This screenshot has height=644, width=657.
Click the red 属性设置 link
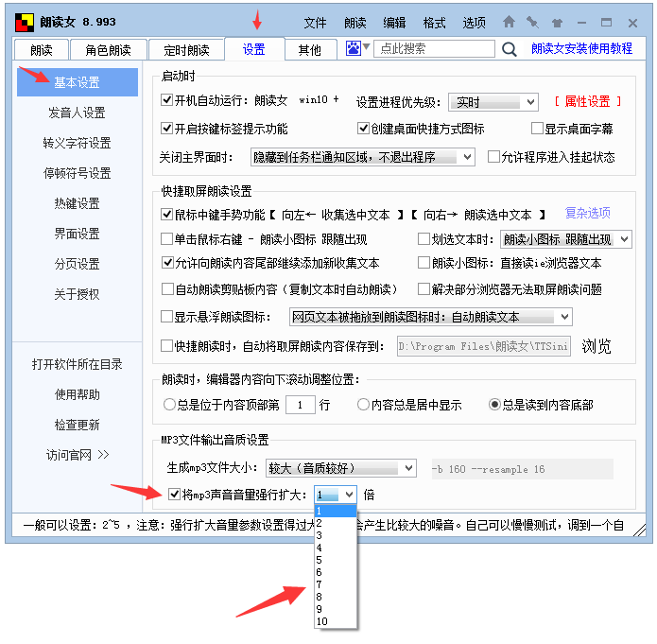point(587,101)
